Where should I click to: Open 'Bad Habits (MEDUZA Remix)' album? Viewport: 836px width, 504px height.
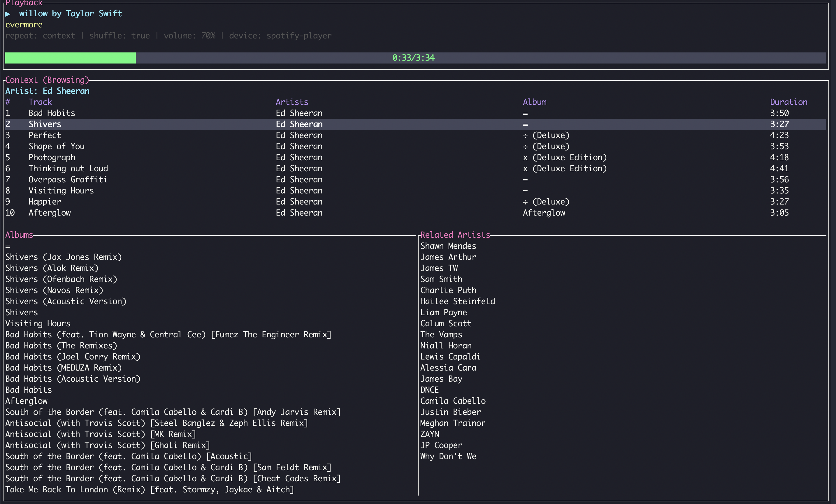[x=64, y=368]
